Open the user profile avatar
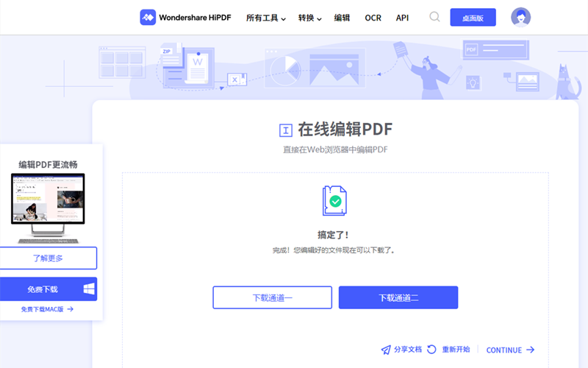This screenshot has height=368, width=588. [x=520, y=17]
